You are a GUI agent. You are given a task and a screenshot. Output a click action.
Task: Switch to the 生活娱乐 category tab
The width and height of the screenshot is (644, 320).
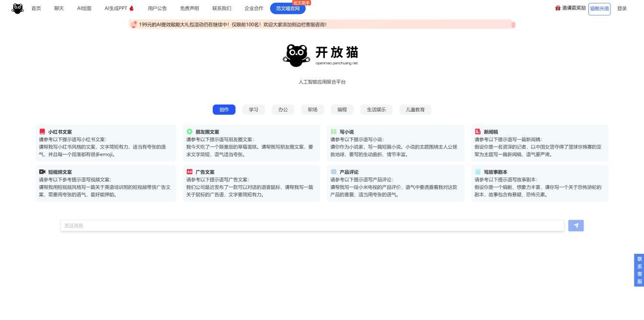376,110
